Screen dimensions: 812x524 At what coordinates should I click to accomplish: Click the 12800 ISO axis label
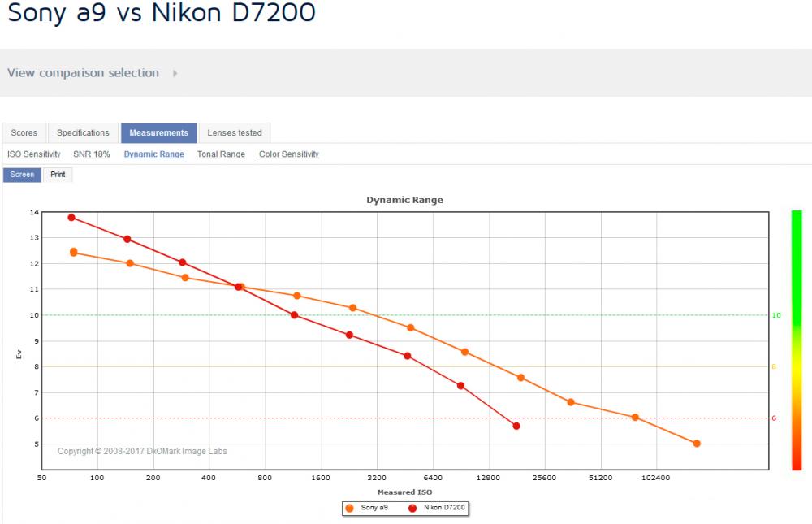[x=488, y=478]
